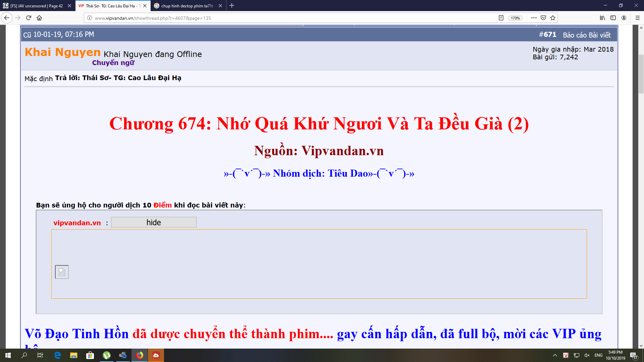Open post number #671 permalink
The width and height of the screenshot is (644, 362).
547,35
